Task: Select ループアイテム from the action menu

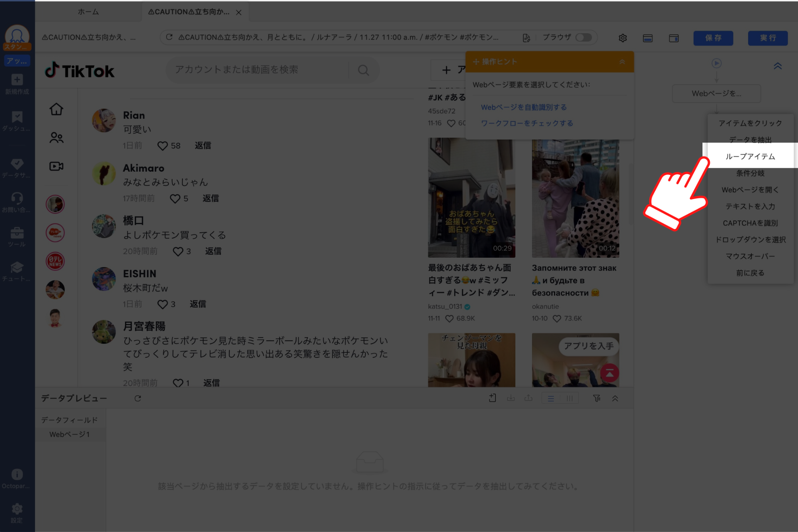Action: coord(750,156)
